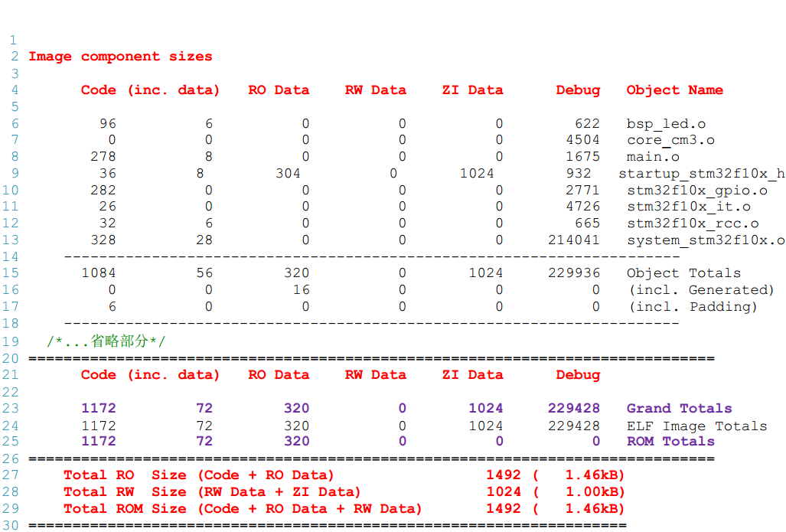Click the system_stm32f10x.o object name
Image resolution: width=786 pixels, height=532 pixels.
[706, 240]
